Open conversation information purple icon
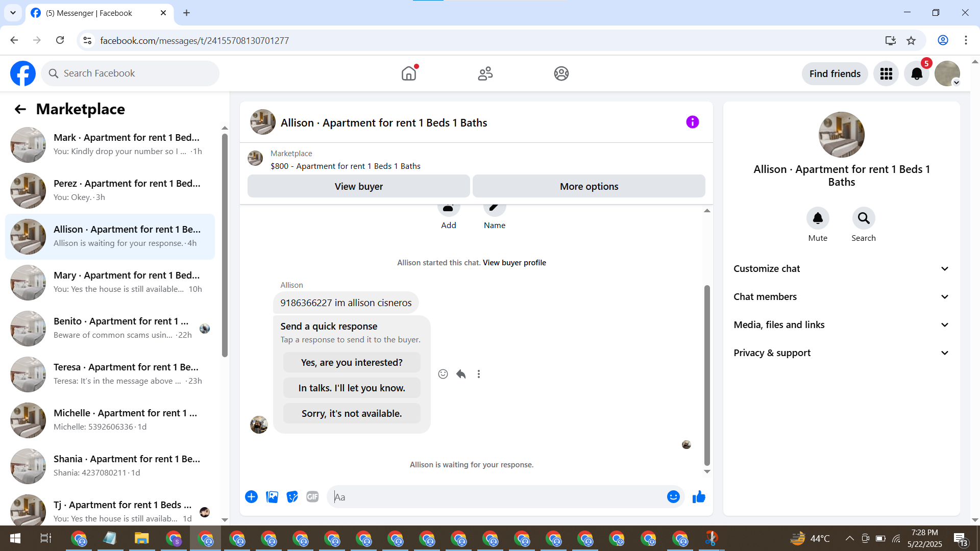The image size is (980, 551). (693, 122)
